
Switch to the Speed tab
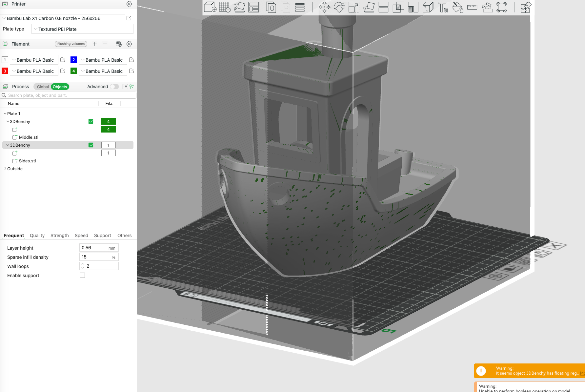[81, 236]
